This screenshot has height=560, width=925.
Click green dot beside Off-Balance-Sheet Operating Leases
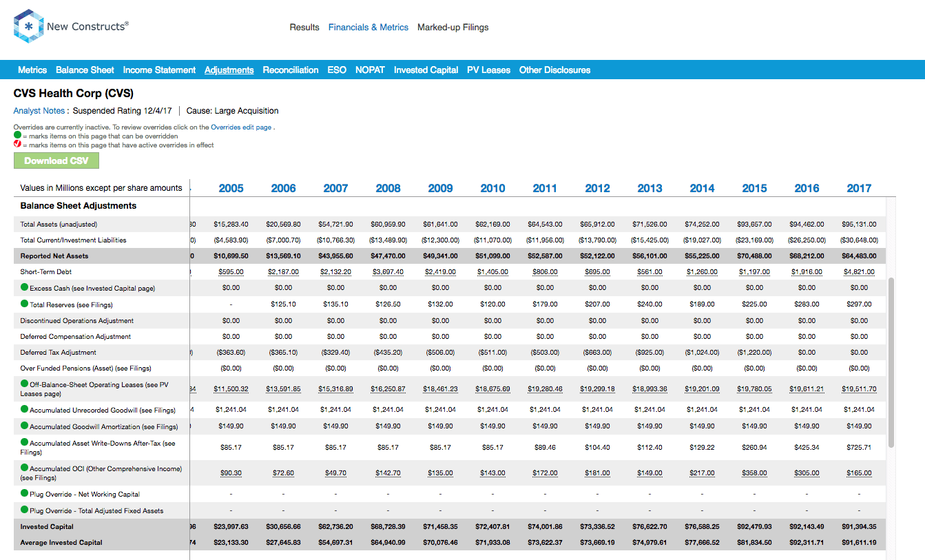tap(25, 384)
